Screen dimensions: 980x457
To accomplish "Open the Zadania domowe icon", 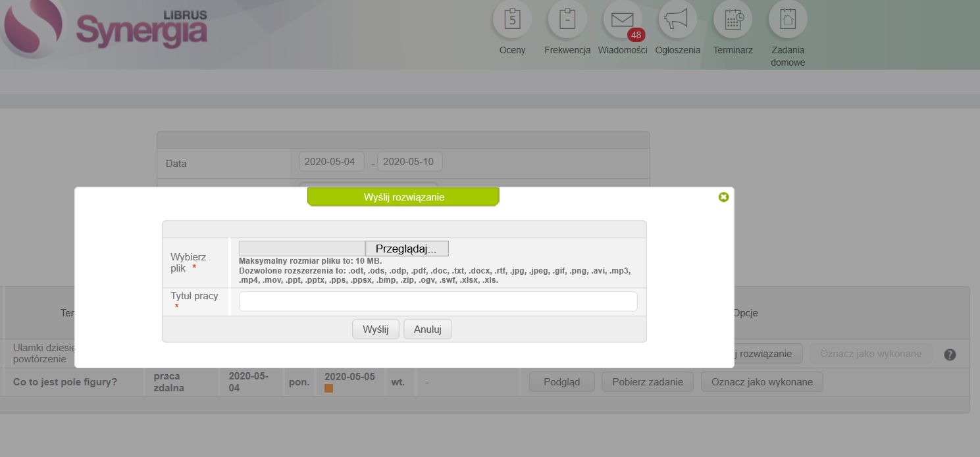I will click(788, 20).
